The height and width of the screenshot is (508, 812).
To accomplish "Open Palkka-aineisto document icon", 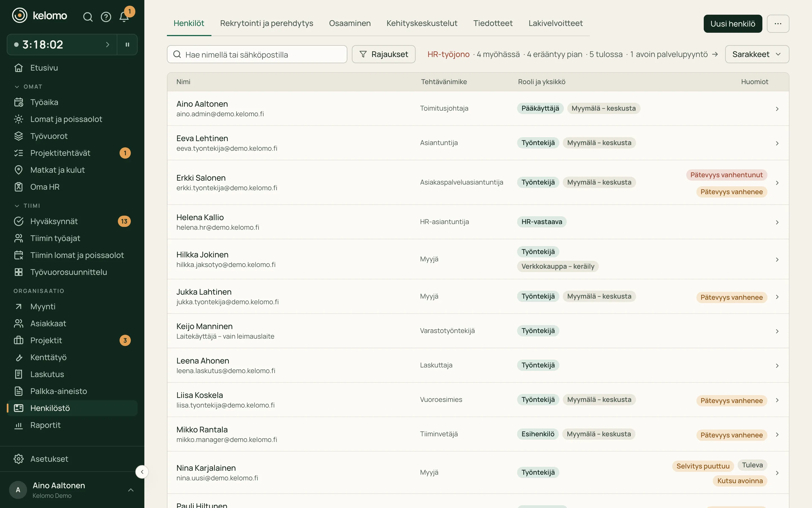I will click(18, 391).
